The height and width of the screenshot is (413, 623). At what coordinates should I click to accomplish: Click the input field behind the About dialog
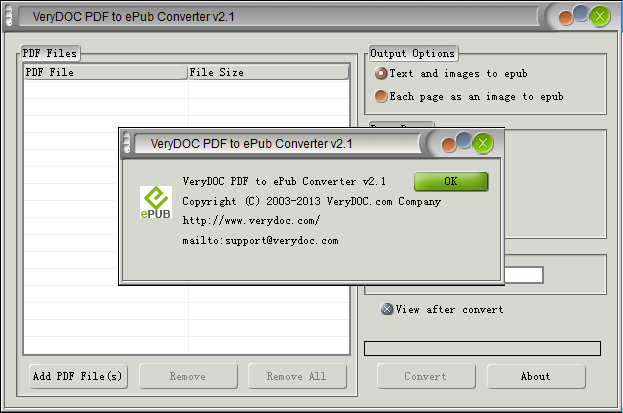click(523, 275)
